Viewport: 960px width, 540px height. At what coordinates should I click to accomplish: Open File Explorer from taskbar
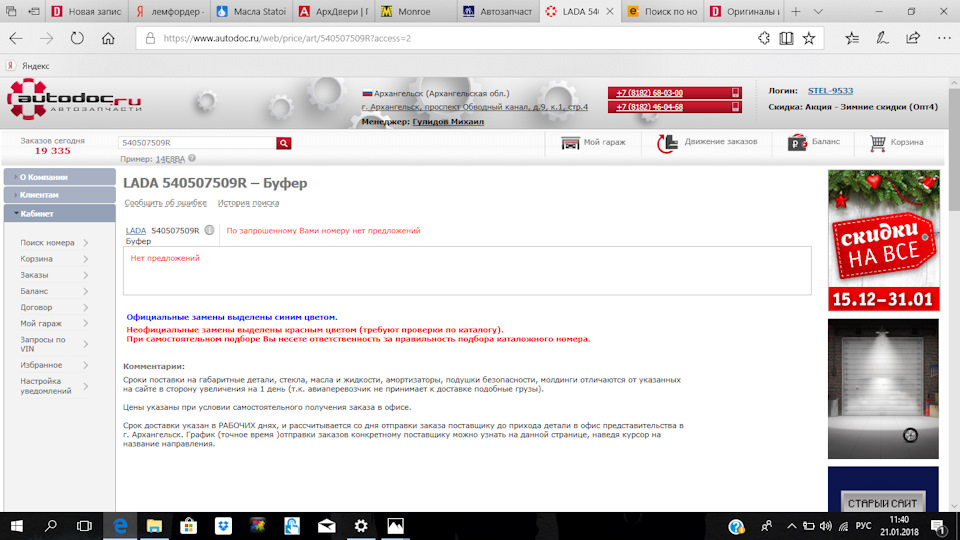[154, 526]
